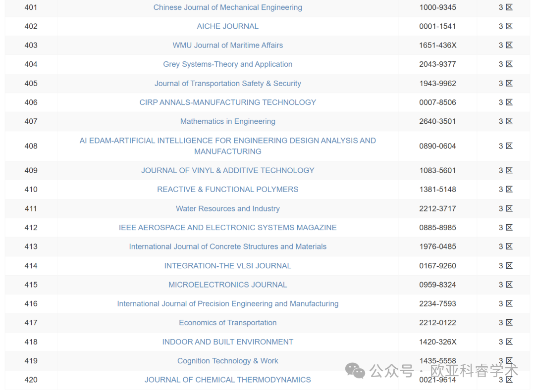Select row number 415
Viewport: 535px width, 392px height.
click(x=31, y=285)
